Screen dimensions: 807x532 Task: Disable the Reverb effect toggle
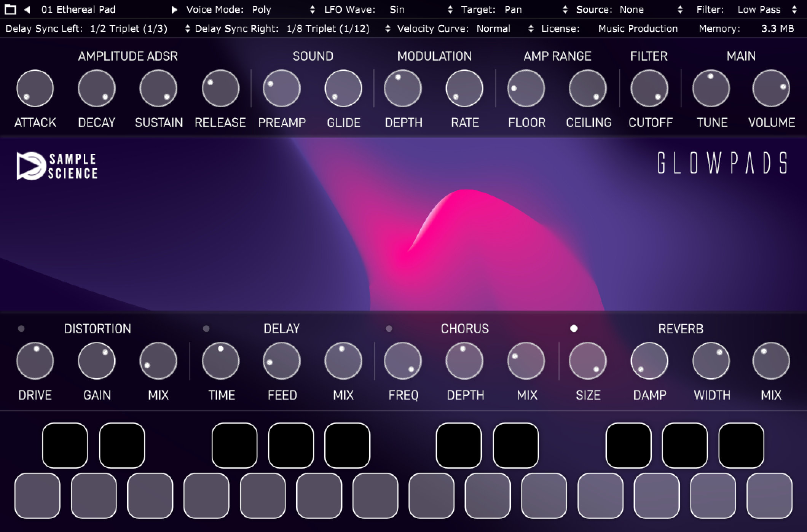pyautogui.click(x=574, y=328)
